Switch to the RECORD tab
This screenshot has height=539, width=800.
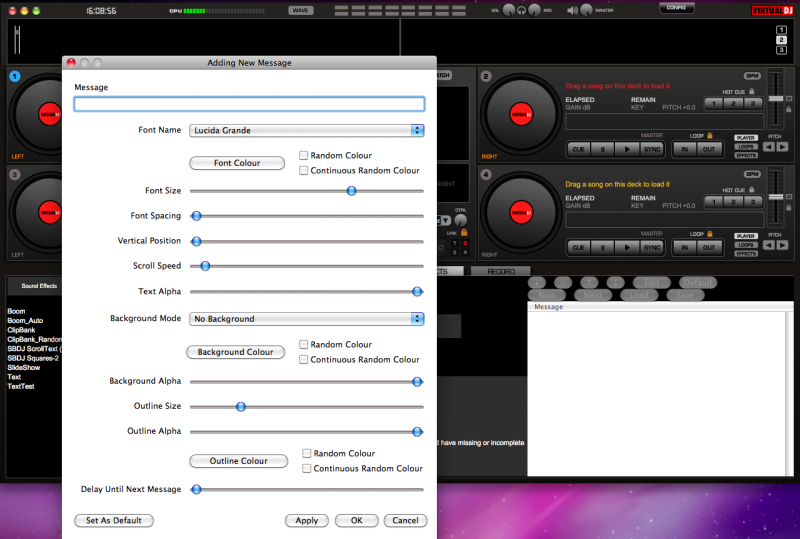(500, 271)
